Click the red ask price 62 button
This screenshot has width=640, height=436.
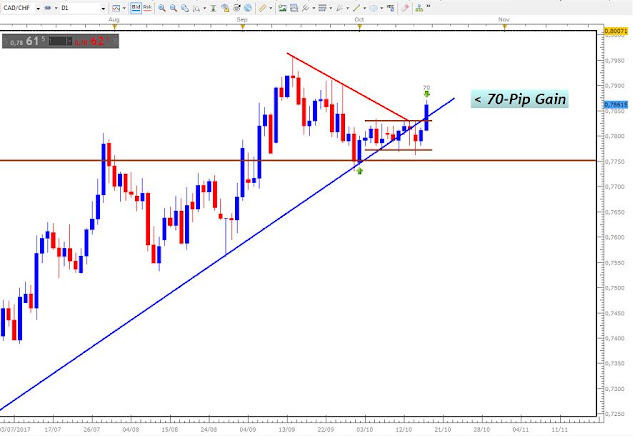(x=96, y=41)
